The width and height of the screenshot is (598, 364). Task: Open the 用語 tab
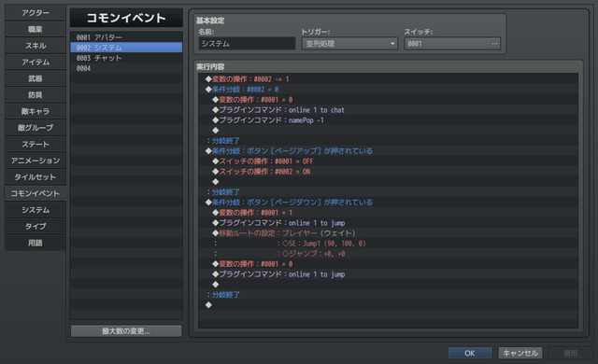click(36, 243)
